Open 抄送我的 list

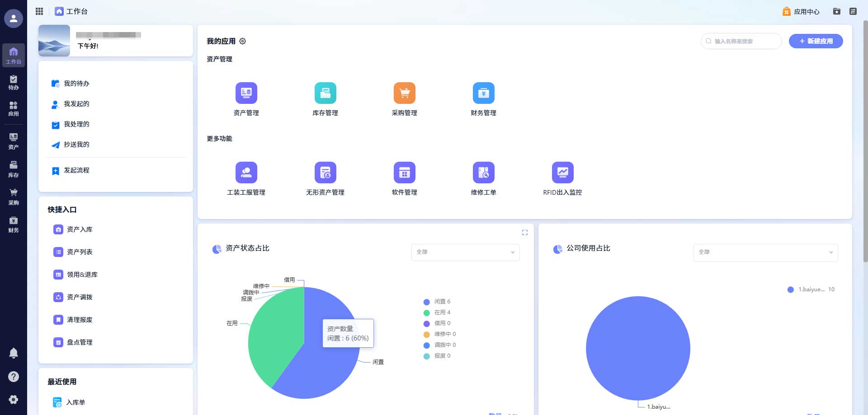point(71,145)
